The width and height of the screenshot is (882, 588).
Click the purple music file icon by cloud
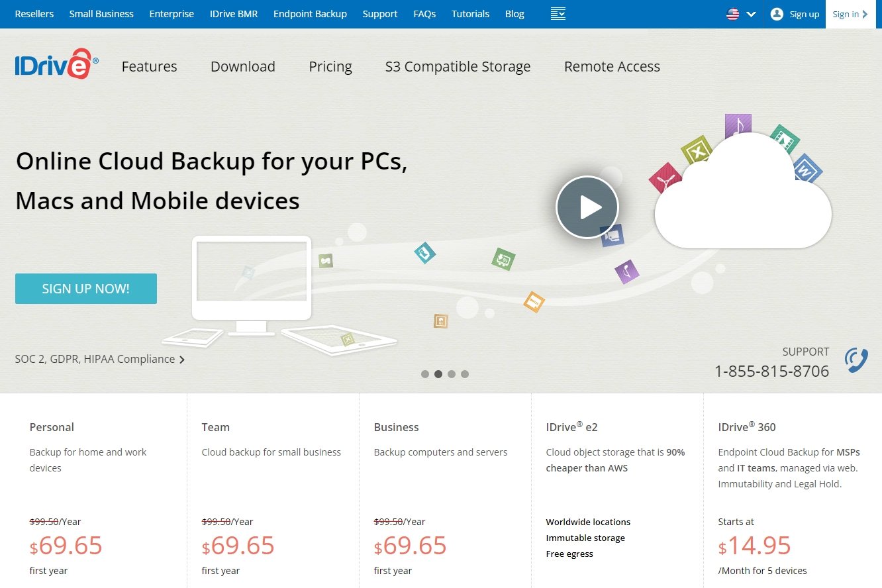738,124
